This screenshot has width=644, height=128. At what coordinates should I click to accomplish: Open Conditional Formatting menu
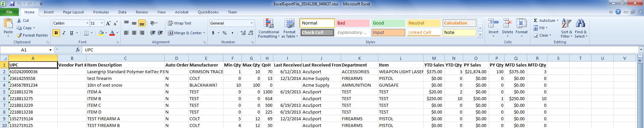[x=269, y=28]
